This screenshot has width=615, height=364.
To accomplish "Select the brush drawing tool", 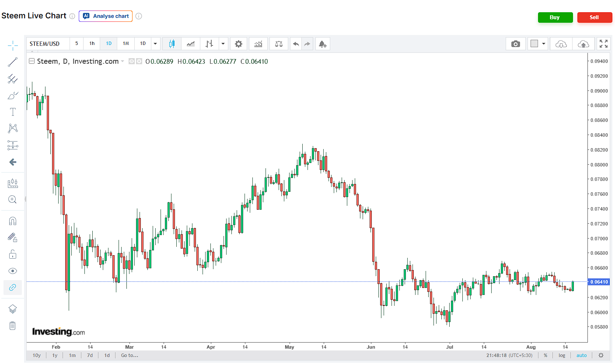I will pyautogui.click(x=13, y=95).
